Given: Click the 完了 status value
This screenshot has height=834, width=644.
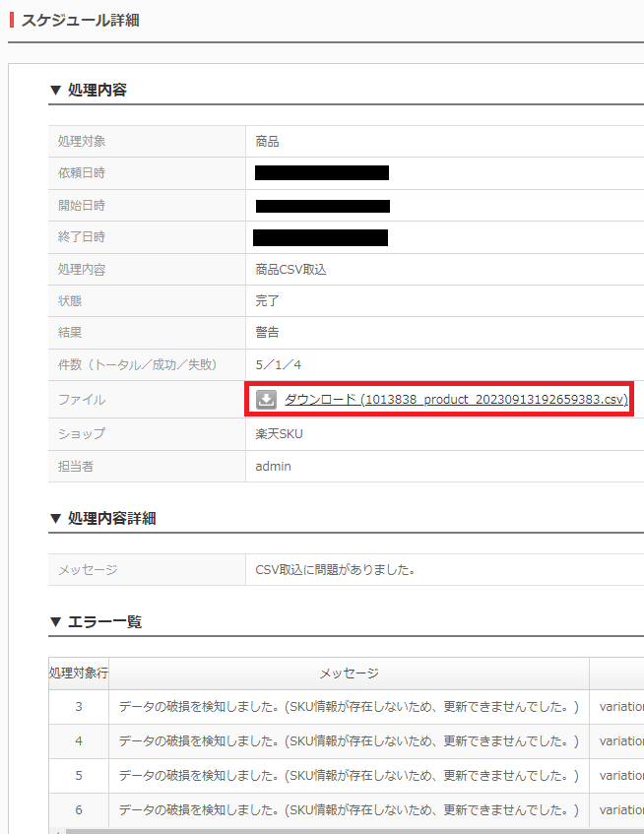Looking at the screenshot, I should 267,300.
